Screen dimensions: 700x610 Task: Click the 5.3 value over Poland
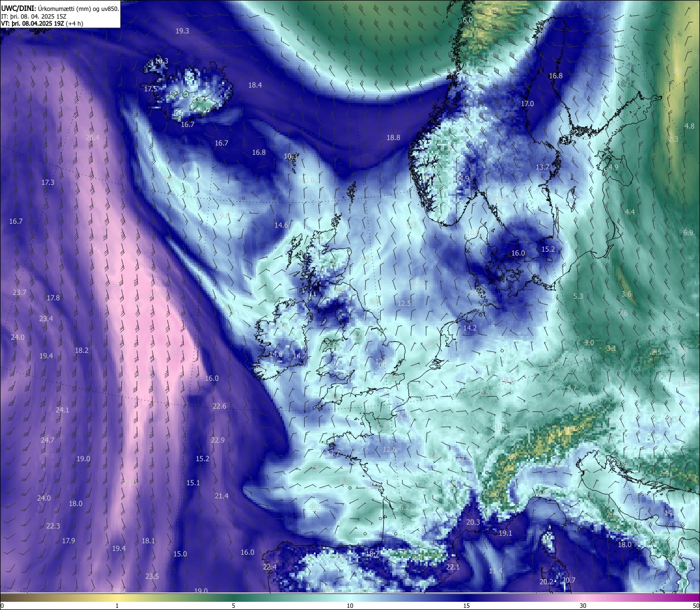pos(578,297)
